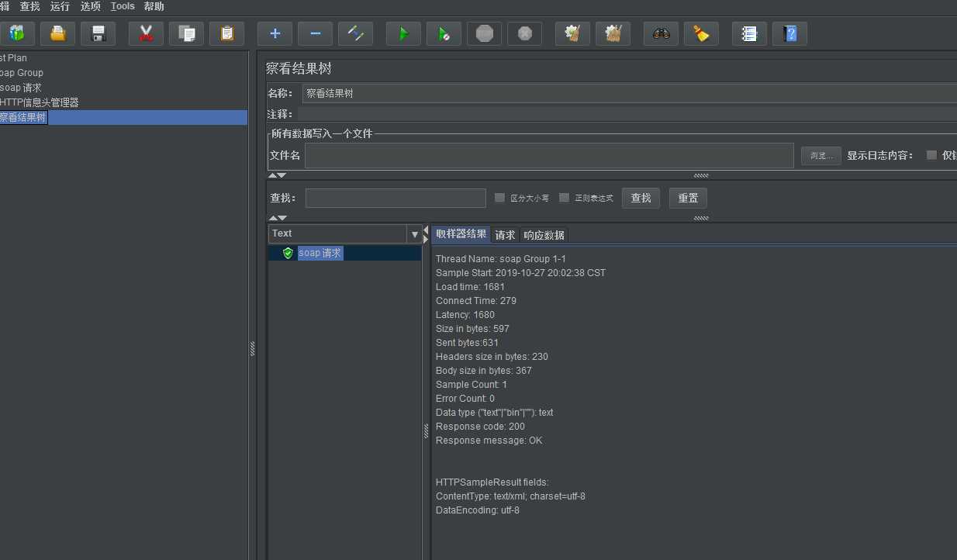Save the test plan with the floppy disk icon
957x560 pixels.
point(98,33)
